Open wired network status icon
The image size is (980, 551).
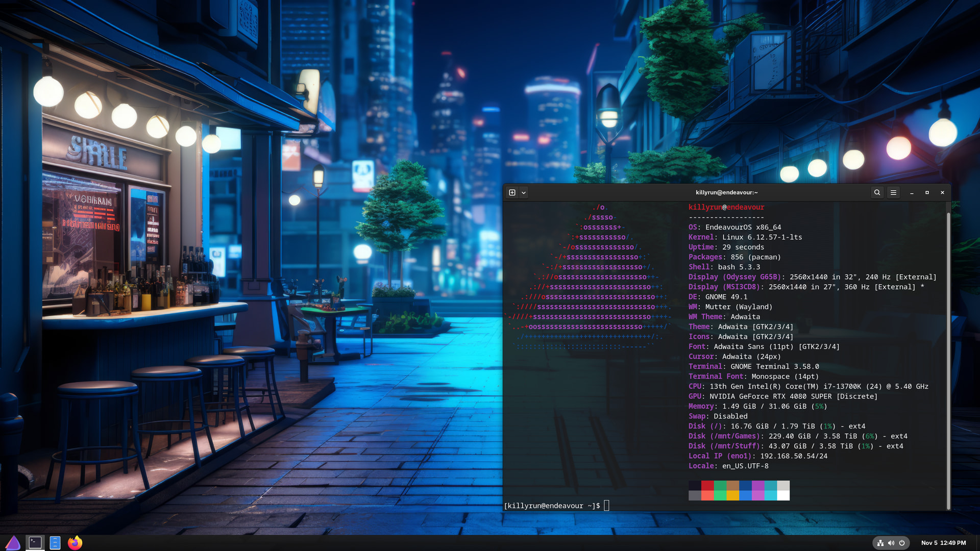pyautogui.click(x=880, y=543)
